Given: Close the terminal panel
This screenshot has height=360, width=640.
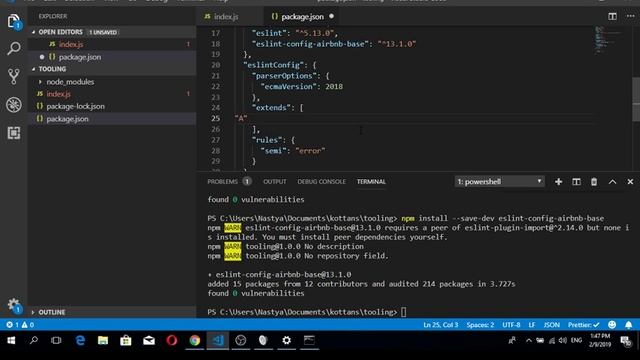Looking at the screenshot, I should pos(630,182).
